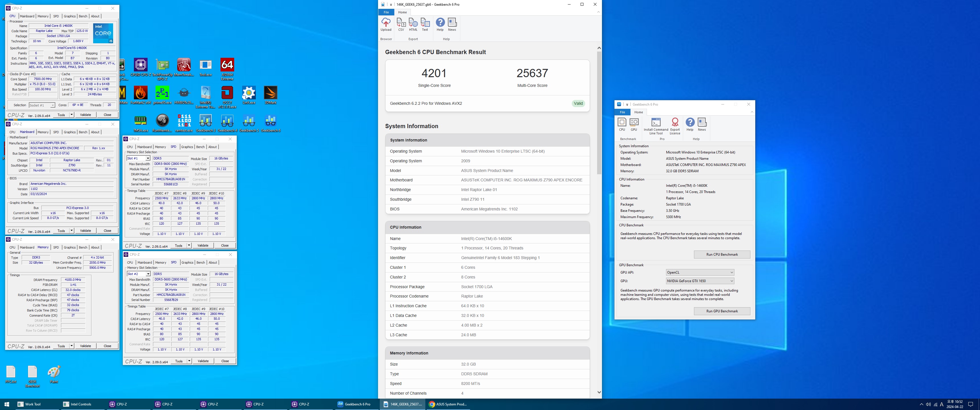Open the Slot #2 memory slot dropdown
The height and width of the screenshot is (410, 980).
138,274
